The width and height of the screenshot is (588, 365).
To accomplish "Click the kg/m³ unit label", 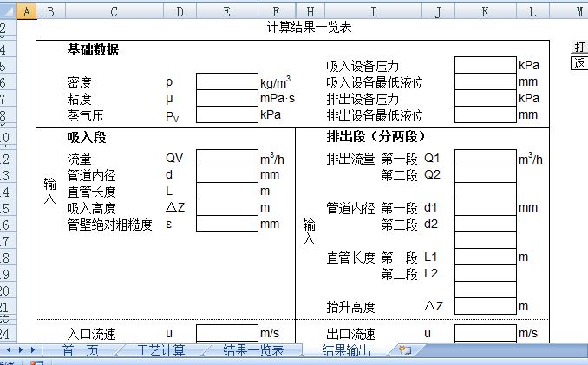I will click(275, 81).
